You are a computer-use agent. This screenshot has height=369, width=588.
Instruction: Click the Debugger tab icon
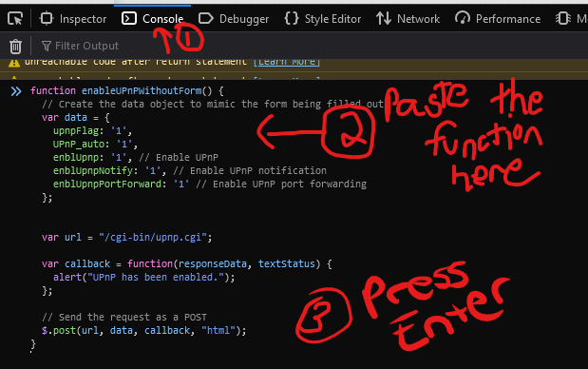[x=205, y=18]
